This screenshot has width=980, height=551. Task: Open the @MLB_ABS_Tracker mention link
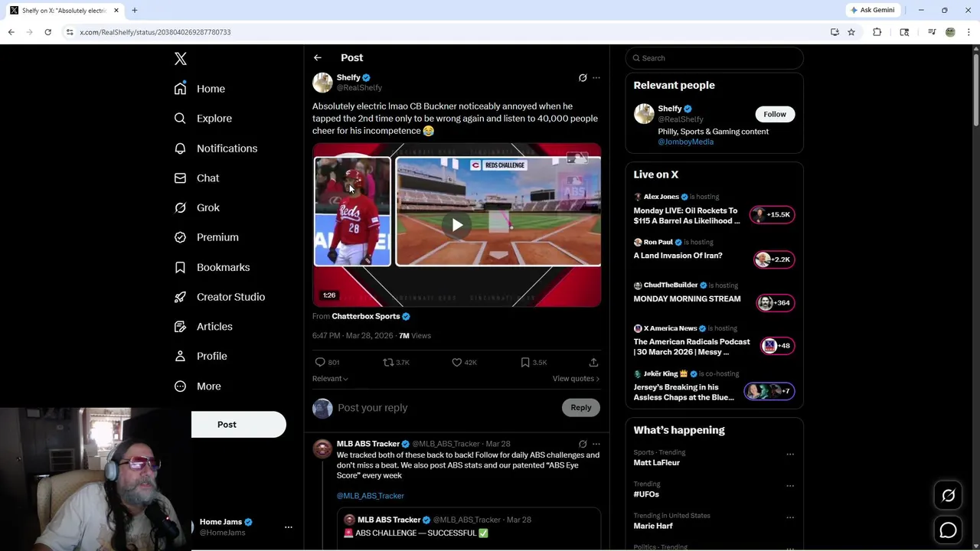click(x=371, y=496)
